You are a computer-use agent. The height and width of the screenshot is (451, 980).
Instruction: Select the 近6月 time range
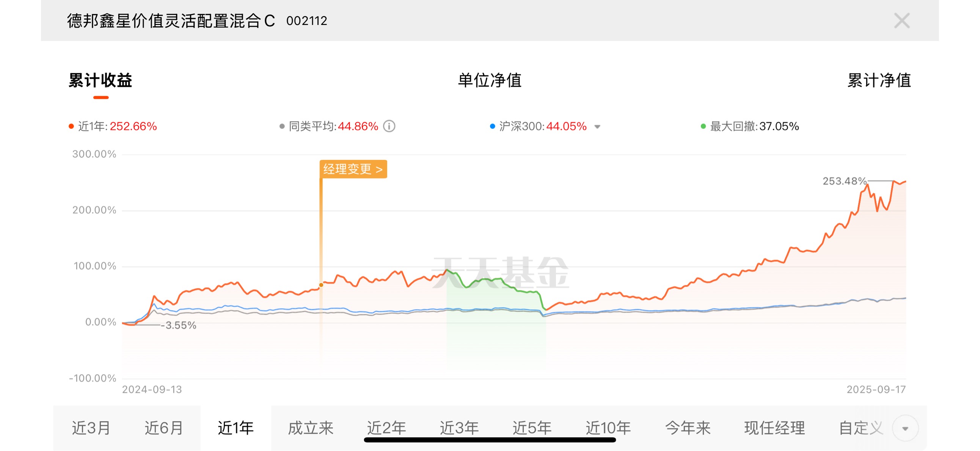pyautogui.click(x=163, y=428)
